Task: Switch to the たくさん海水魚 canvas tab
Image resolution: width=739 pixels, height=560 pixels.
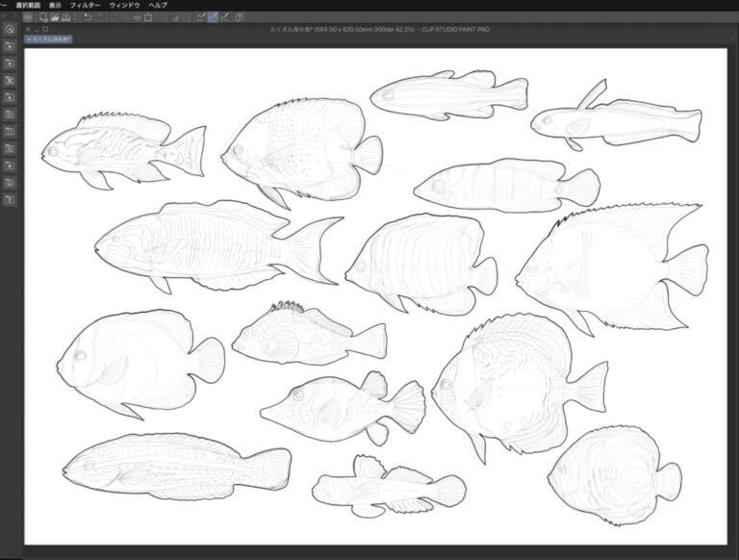Action: (x=50, y=39)
